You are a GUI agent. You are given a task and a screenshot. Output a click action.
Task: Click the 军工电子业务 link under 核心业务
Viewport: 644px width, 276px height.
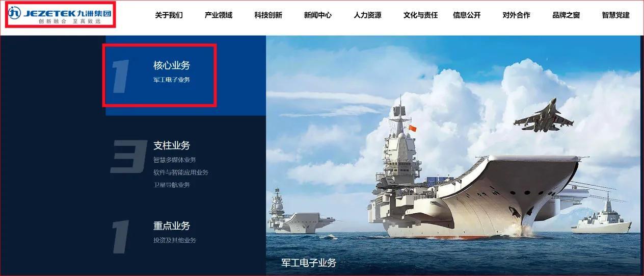(x=172, y=80)
